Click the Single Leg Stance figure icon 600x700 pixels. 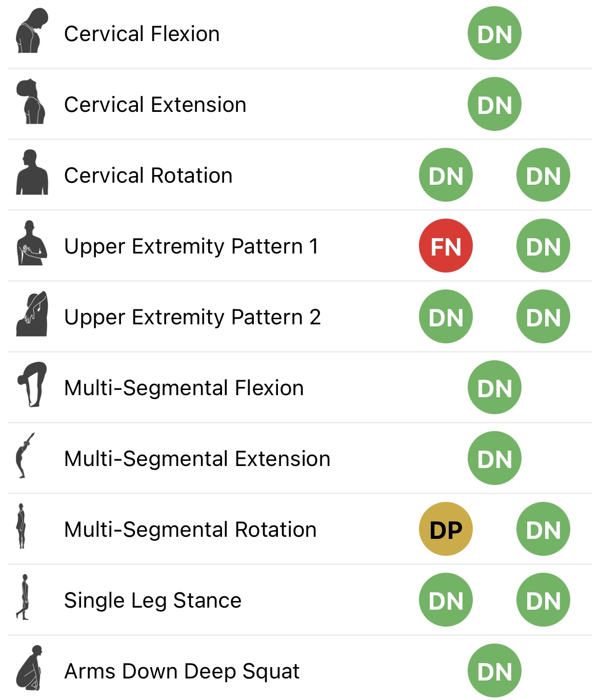(23, 598)
